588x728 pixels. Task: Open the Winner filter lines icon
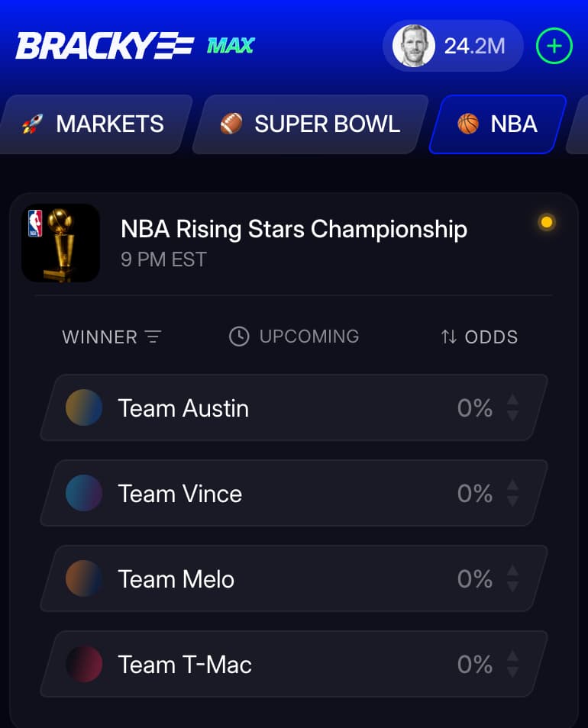coord(153,337)
